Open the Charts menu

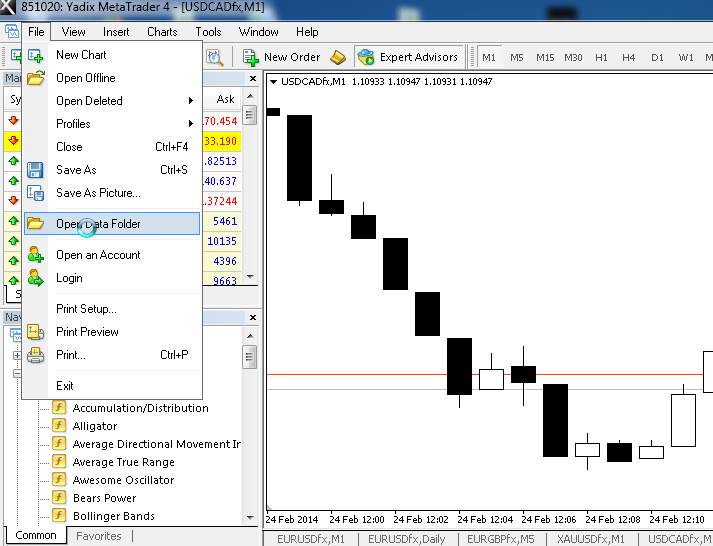pyautogui.click(x=162, y=32)
